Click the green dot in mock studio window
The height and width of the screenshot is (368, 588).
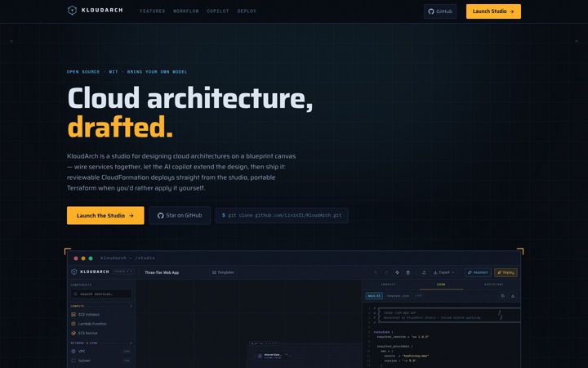pyautogui.click(x=91, y=258)
